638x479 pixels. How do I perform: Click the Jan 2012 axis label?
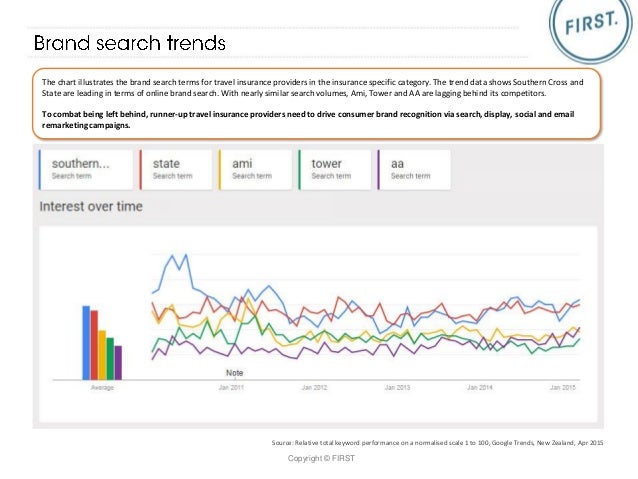[x=314, y=387]
